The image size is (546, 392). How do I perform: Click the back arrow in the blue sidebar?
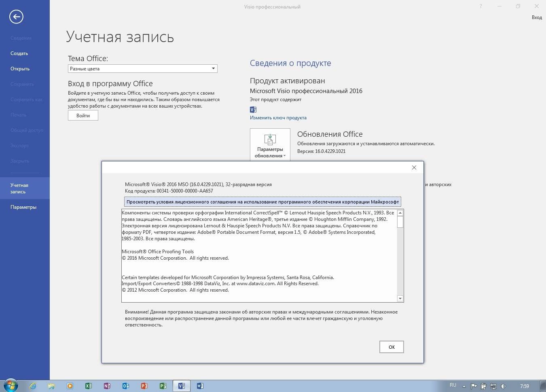(16, 17)
